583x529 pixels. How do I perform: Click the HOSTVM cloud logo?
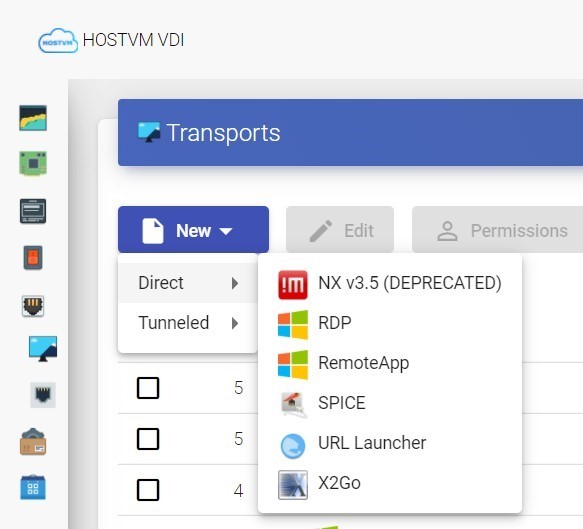click(x=58, y=41)
